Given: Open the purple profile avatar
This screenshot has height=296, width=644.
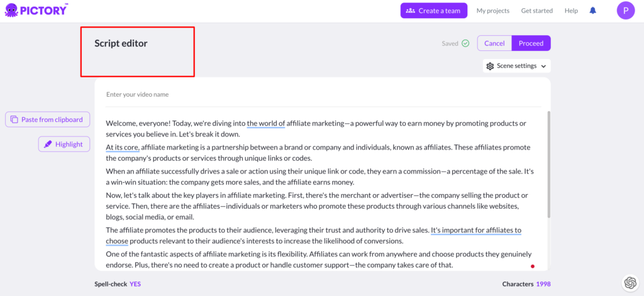Looking at the screenshot, I should tap(625, 11).
